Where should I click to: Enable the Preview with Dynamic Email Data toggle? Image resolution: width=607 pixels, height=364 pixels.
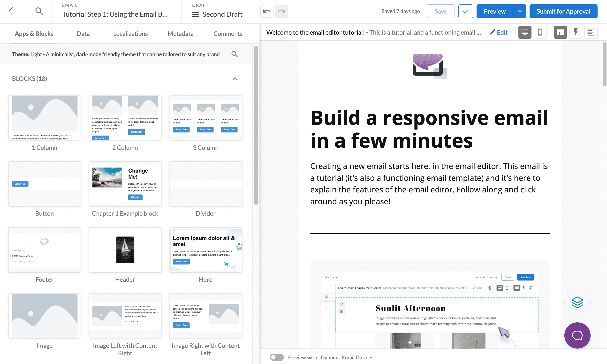(277, 357)
